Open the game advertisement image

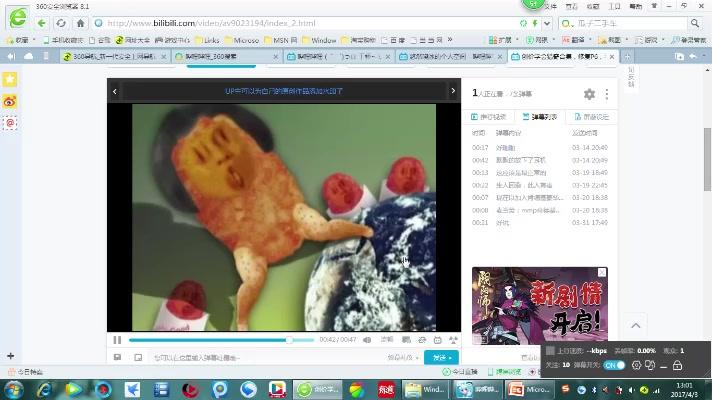point(539,305)
